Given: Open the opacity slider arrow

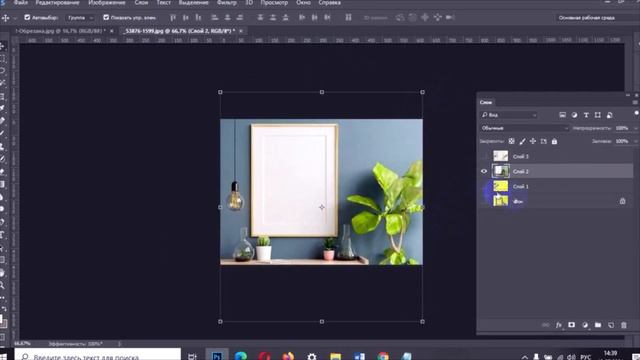Looking at the screenshot, I should pos(636,128).
